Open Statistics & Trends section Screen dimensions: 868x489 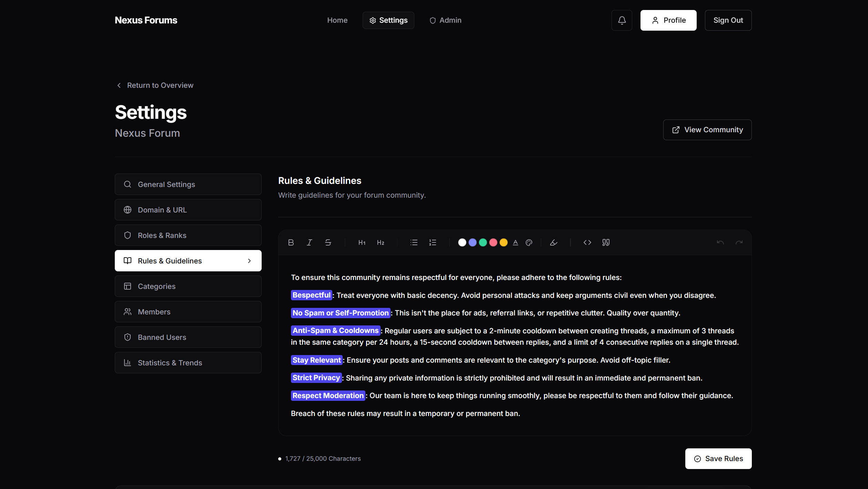coord(188,363)
